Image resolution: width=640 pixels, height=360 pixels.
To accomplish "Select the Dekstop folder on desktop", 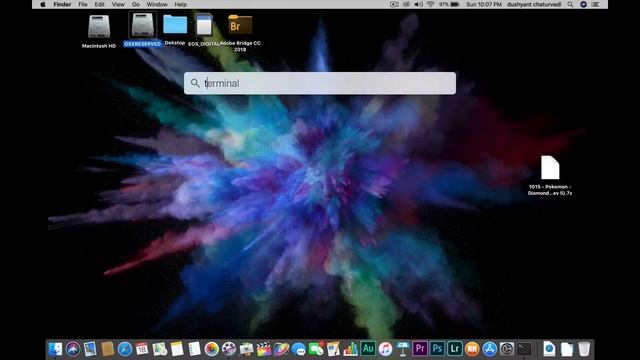I will click(x=175, y=24).
